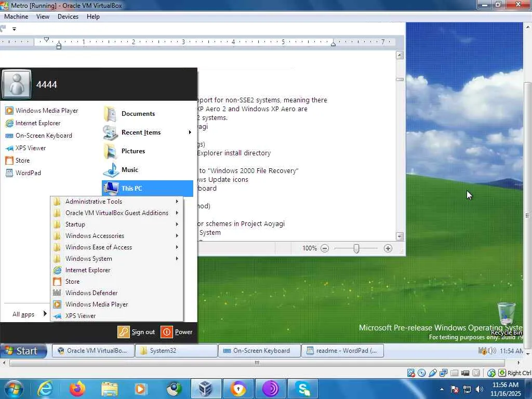Click the 4444 user account picture

16,84
